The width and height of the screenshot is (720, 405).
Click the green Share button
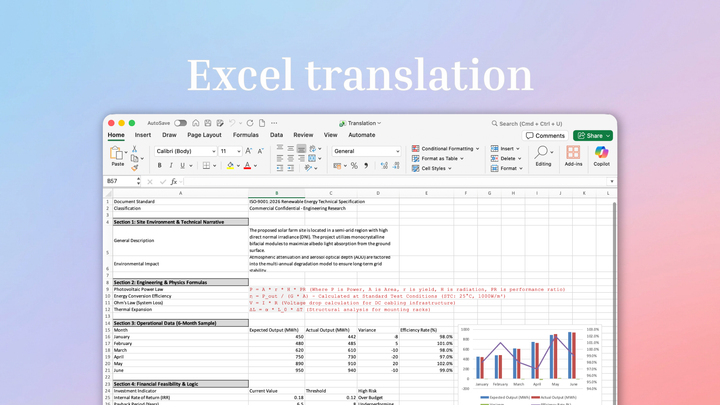(x=593, y=136)
